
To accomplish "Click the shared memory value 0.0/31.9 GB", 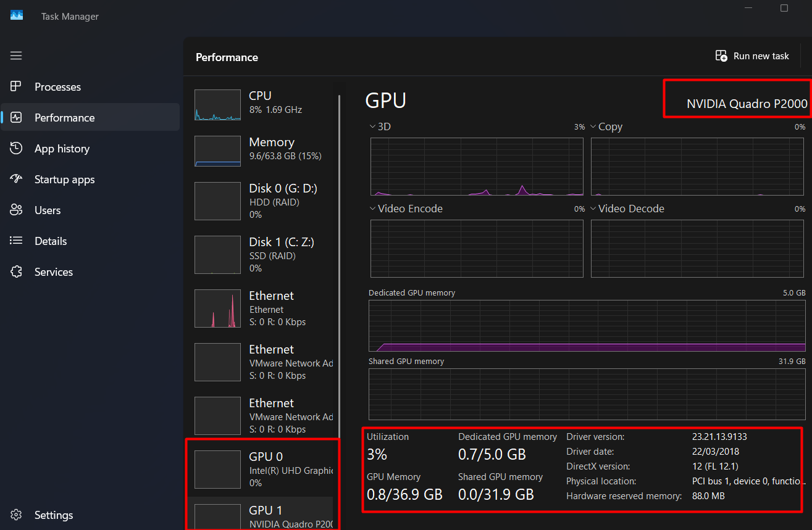I will coord(496,495).
